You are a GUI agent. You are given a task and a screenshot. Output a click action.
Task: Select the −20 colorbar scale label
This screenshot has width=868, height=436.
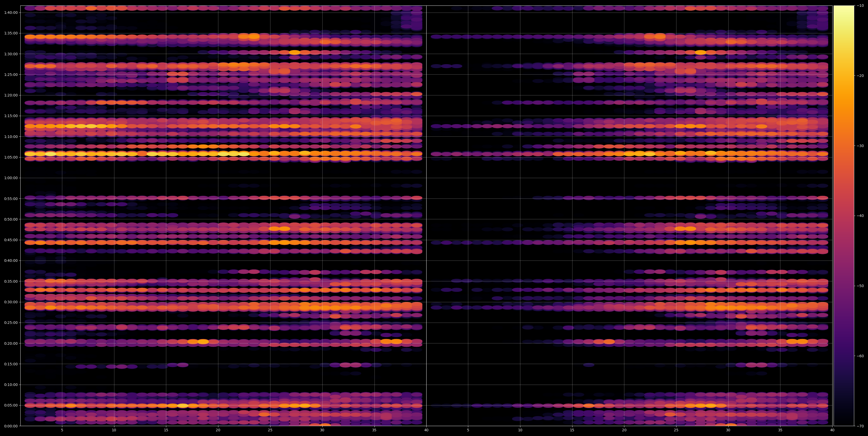(x=860, y=76)
